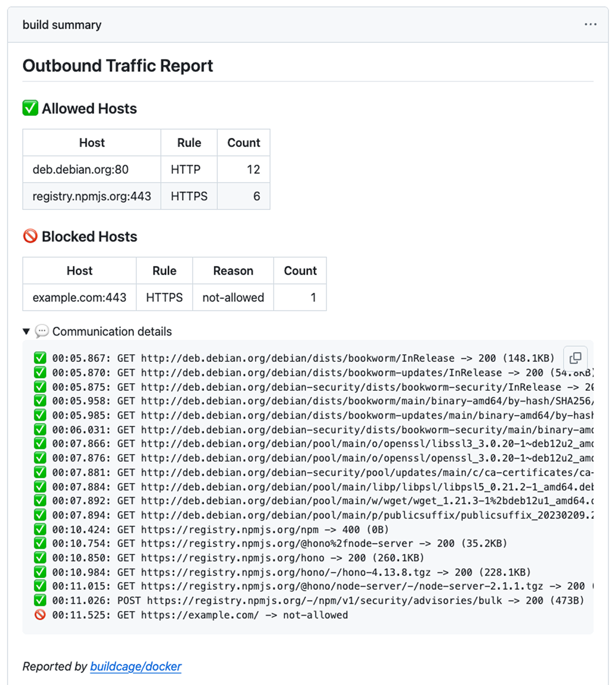This screenshot has width=616, height=685.
Task: Open the three-dot menu in build summary header
Action: [x=590, y=24]
